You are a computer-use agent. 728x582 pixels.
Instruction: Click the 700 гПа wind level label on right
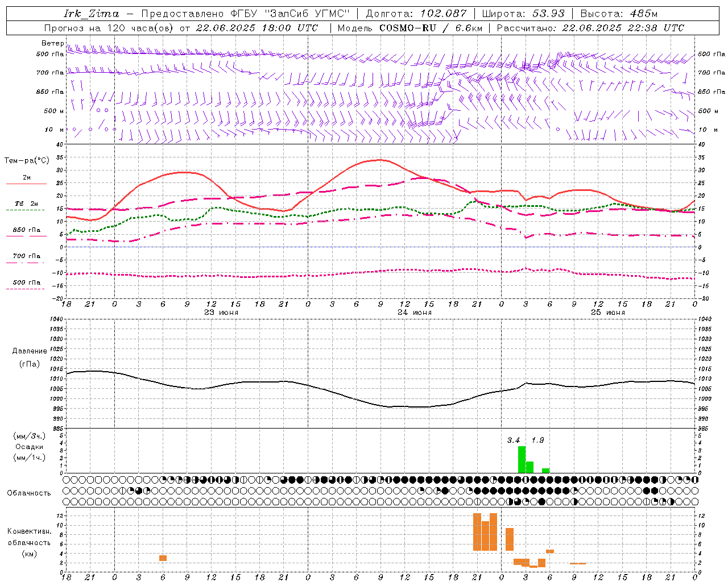(712, 73)
